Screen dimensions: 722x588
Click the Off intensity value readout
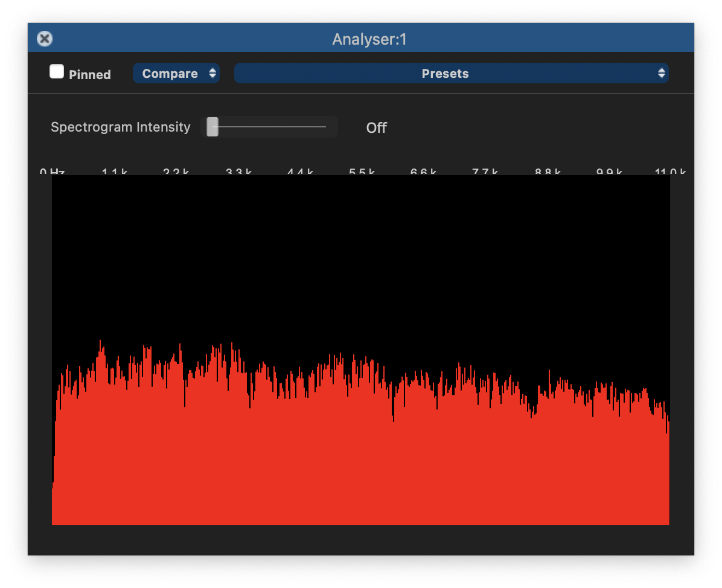(x=376, y=128)
